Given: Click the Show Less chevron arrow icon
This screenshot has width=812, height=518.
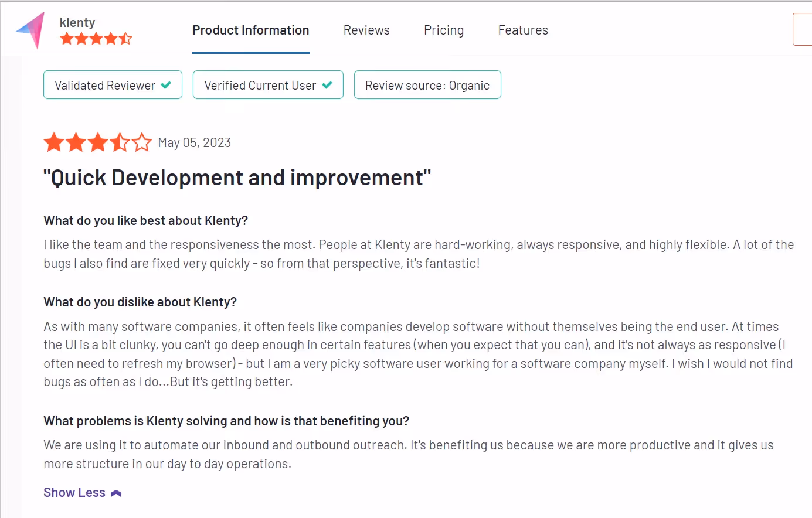Looking at the screenshot, I should (x=116, y=493).
